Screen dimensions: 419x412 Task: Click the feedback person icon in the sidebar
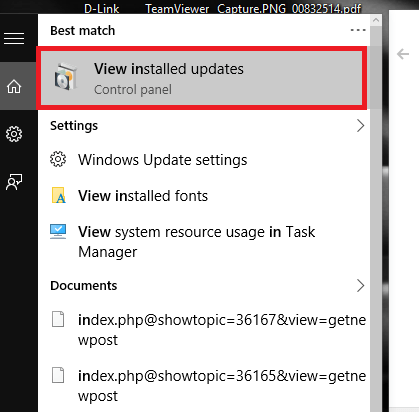click(x=14, y=182)
